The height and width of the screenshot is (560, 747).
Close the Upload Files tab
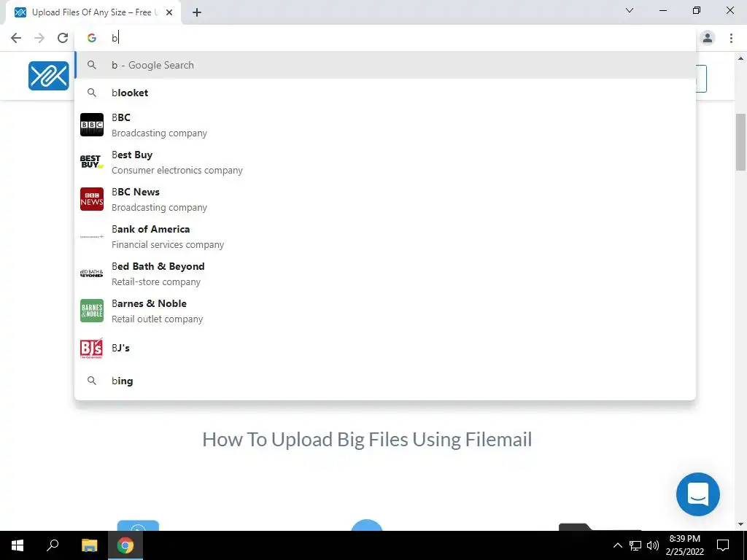[x=169, y=13]
